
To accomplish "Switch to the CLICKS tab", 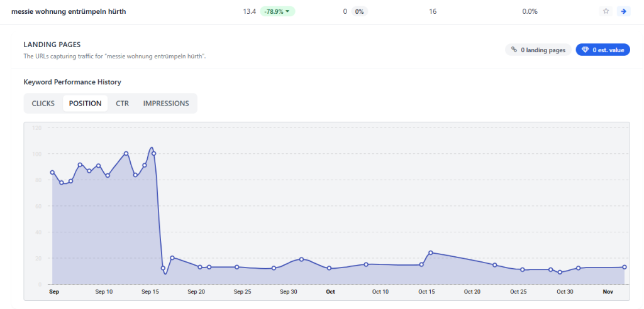I will click(43, 103).
